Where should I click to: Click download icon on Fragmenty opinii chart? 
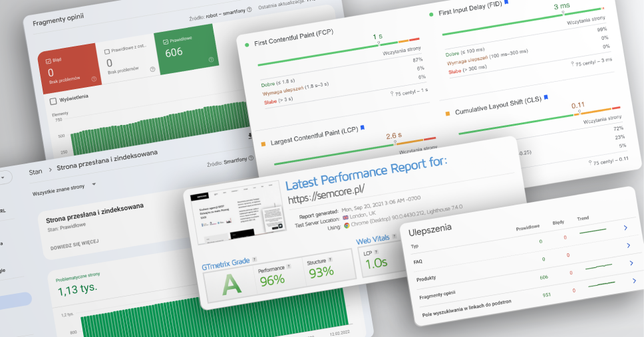249,136
